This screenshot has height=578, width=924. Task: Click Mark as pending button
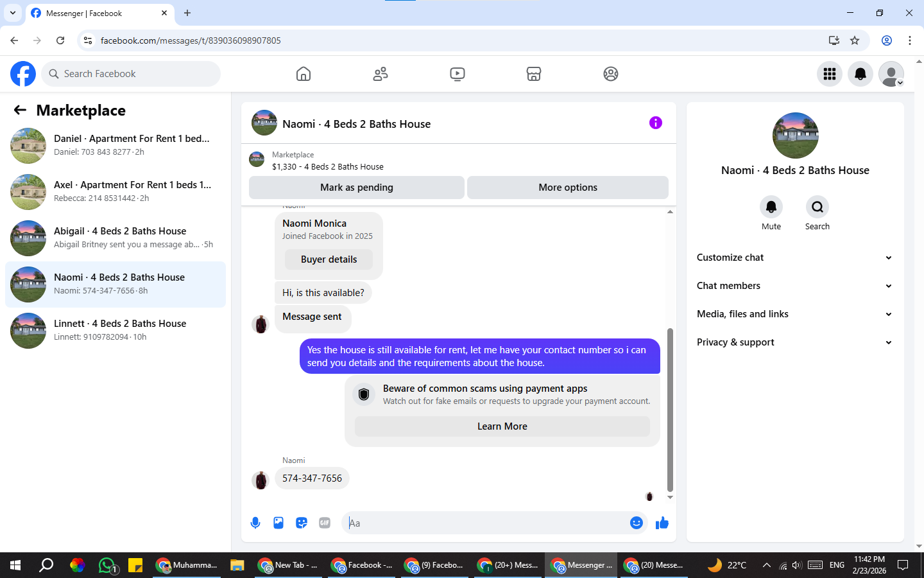357,188
